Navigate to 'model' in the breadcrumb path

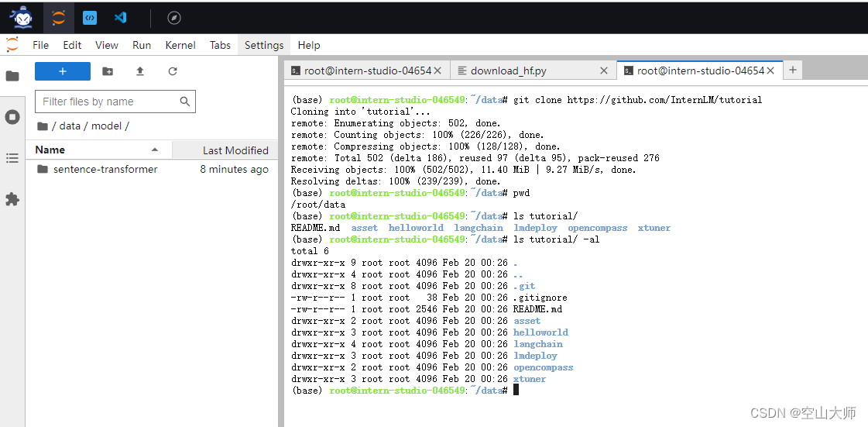[x=106, y=126]
